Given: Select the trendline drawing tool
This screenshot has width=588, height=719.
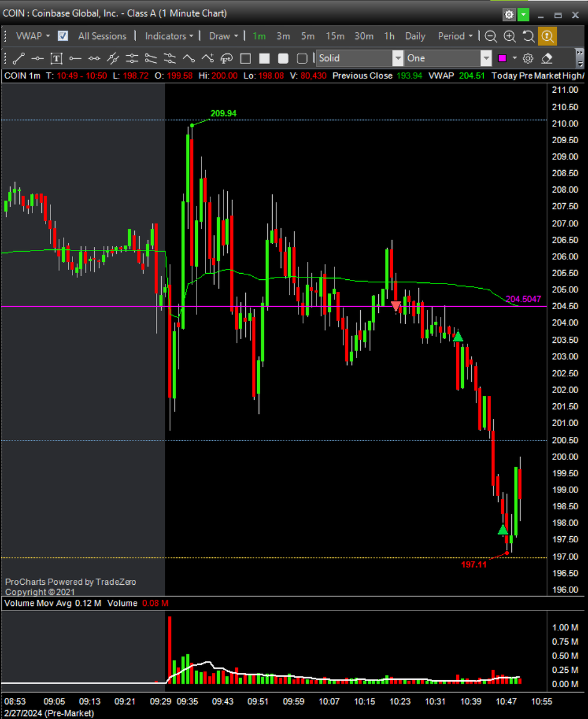Looking at the screenshot, I should (x=19, y=58).
